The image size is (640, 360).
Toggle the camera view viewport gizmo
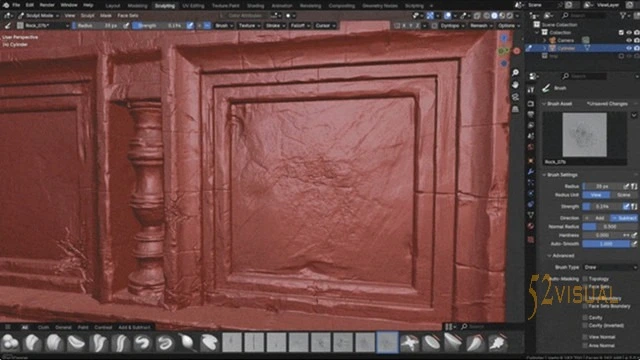pyautogui.click(x=516, y=97)
